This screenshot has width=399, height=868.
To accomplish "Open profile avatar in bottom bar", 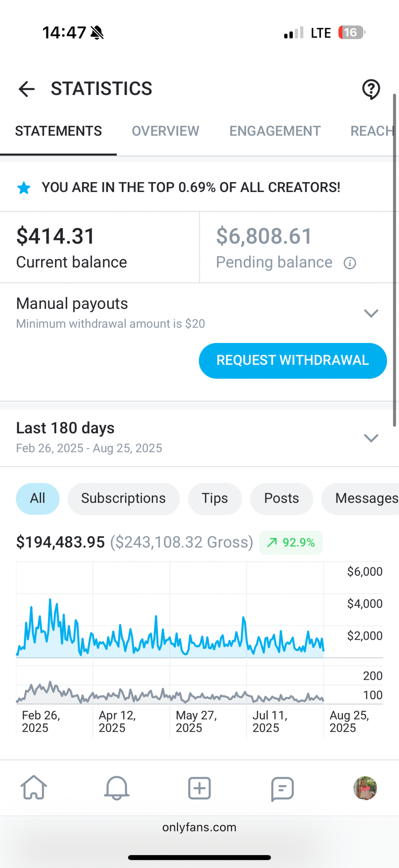I will click(x=365, y=788).
